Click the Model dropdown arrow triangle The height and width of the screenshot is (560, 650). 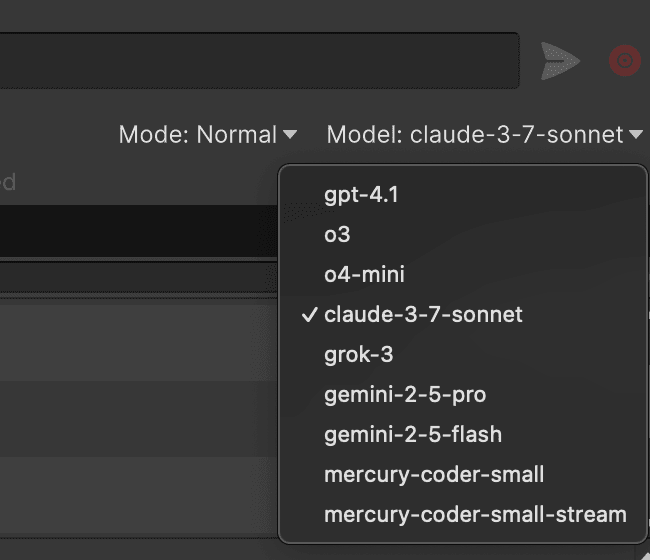[x=637, y=134]
